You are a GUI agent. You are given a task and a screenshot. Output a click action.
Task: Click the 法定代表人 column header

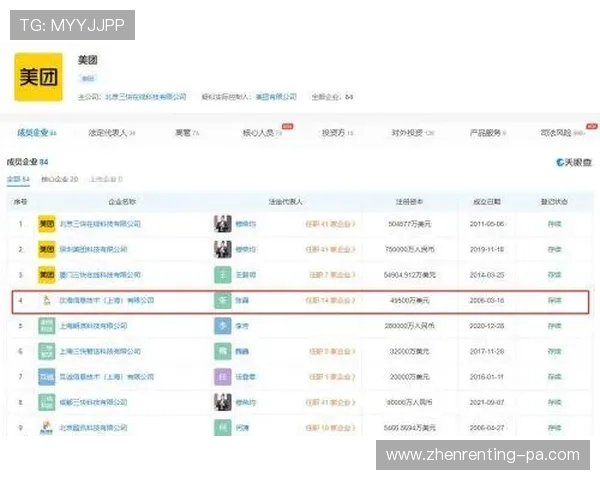point(285,202)
